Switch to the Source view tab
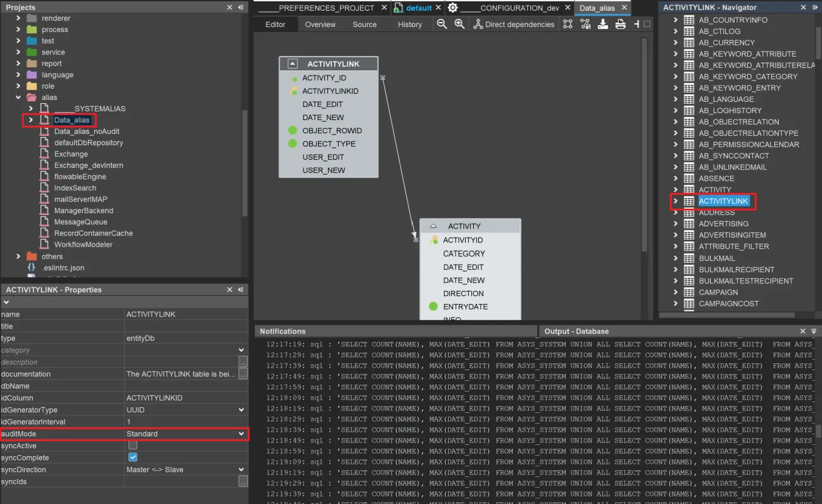The image size is (822, 504). pos(364,25)
